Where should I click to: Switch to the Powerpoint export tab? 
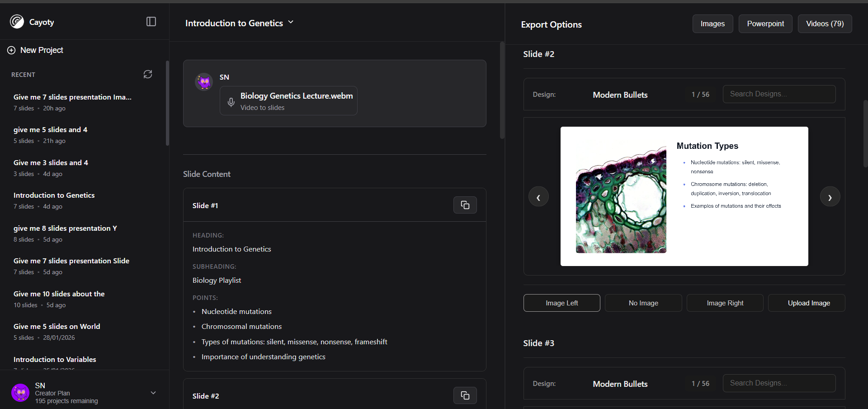point(765,24)
